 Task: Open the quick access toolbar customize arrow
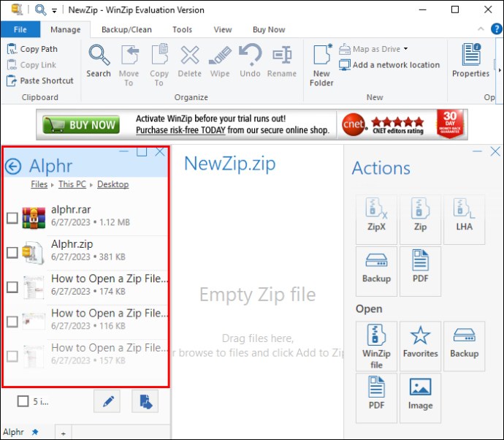[54, 11]
